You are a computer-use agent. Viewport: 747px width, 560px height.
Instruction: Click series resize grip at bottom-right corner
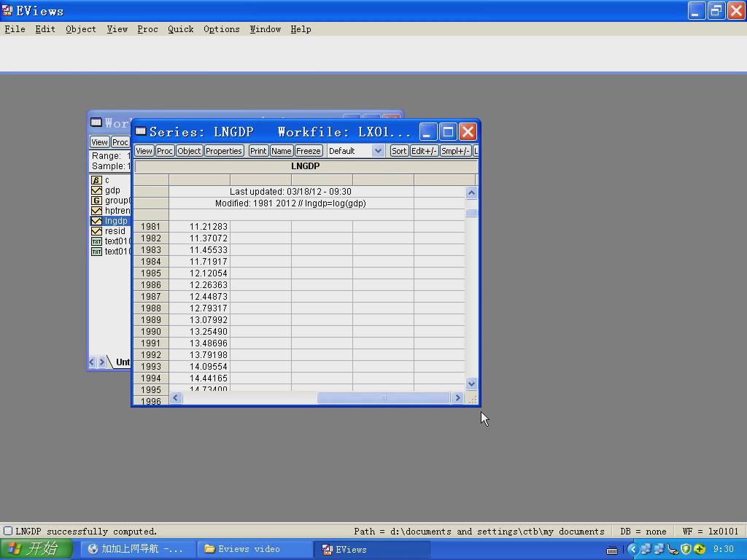(472, 399)
